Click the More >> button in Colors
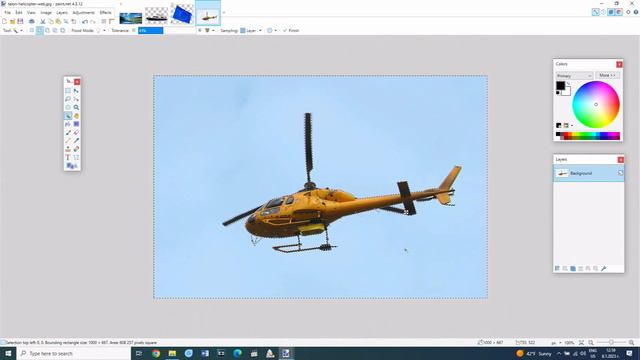640x360 pixels. click(607, 76)
